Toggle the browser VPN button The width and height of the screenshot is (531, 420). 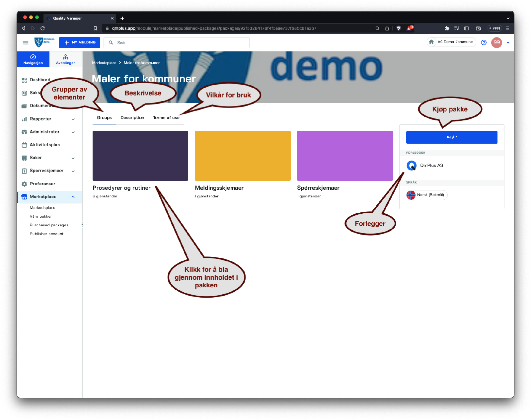(x=494, y=28)
